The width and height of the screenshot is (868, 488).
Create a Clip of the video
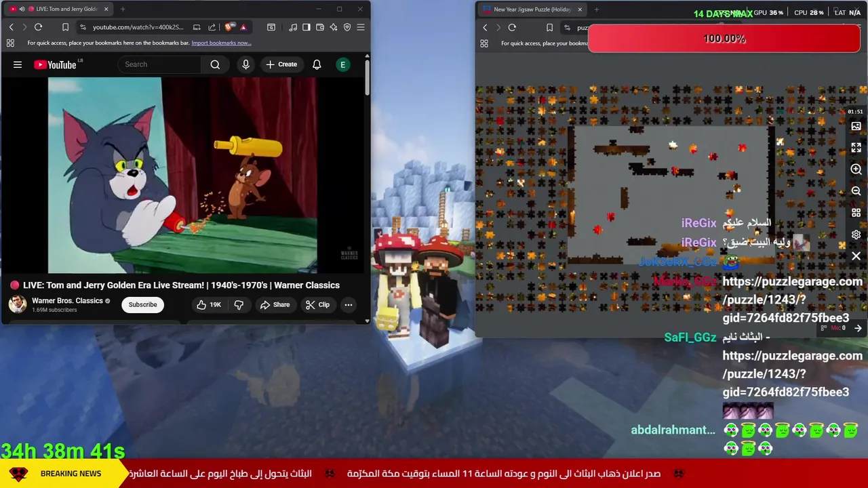(x=317, y=305)
